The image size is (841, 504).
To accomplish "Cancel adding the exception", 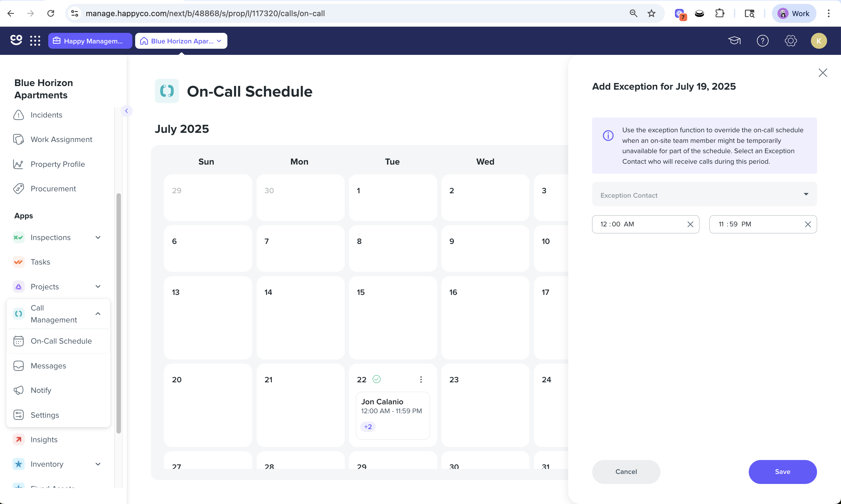I will point(626,472).
